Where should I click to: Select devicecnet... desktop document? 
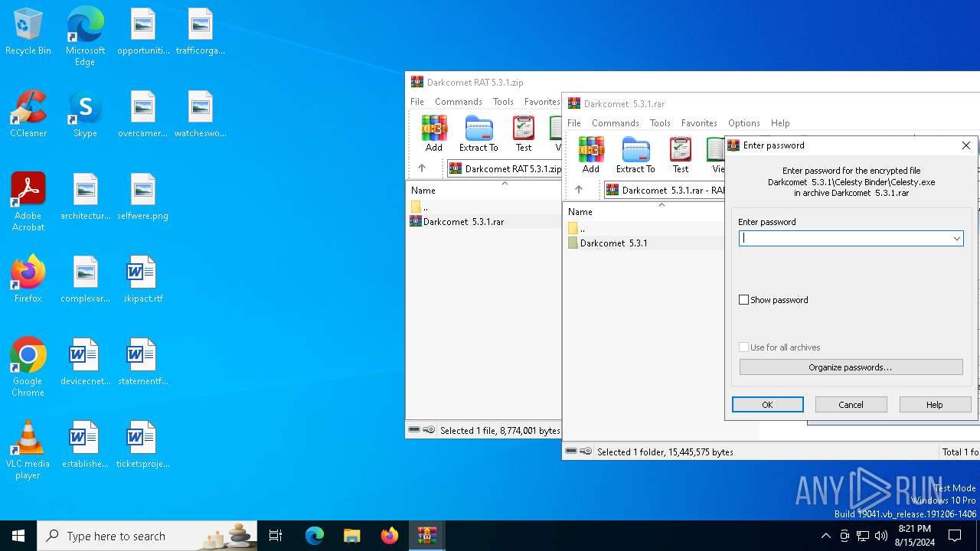[85, 362]
